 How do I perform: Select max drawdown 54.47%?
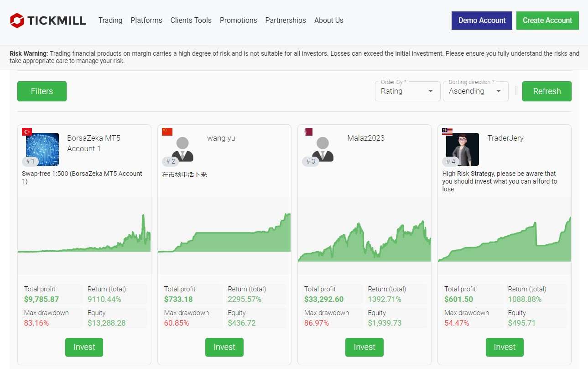point(457,323)
